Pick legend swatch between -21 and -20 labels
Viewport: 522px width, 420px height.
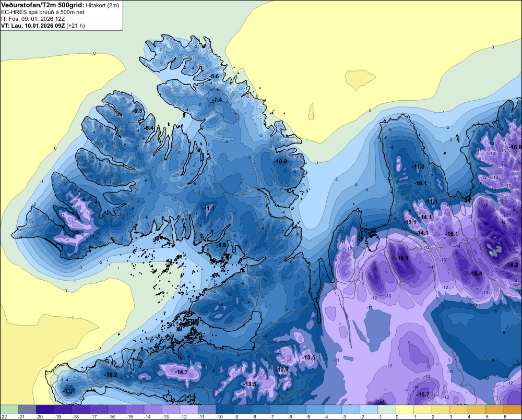[27, 410]
